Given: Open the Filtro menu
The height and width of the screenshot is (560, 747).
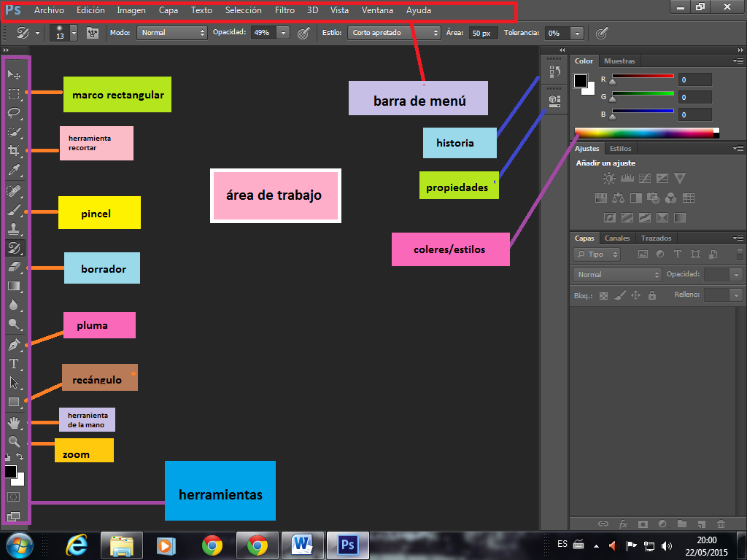Looking at the screenshot, I should pos(285,10).
